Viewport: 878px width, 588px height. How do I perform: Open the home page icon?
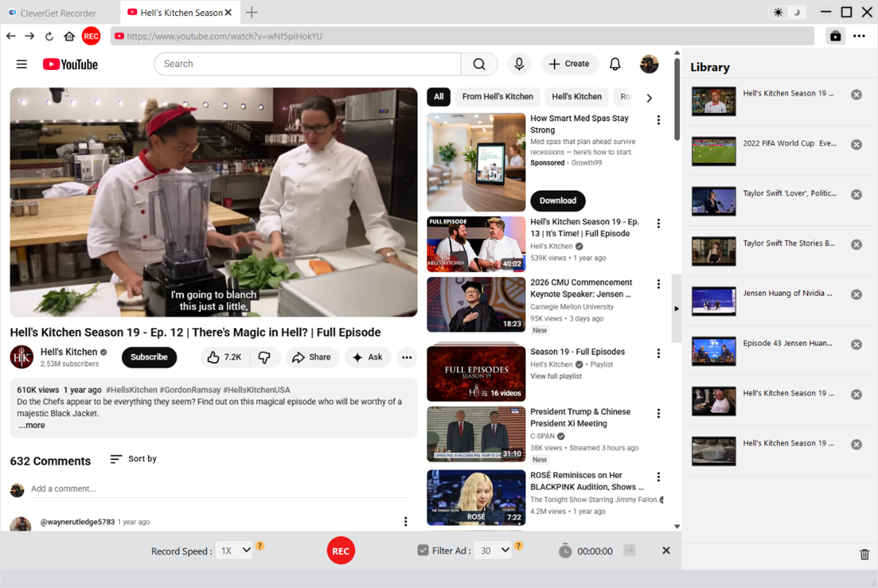click(x=69, y=36)
